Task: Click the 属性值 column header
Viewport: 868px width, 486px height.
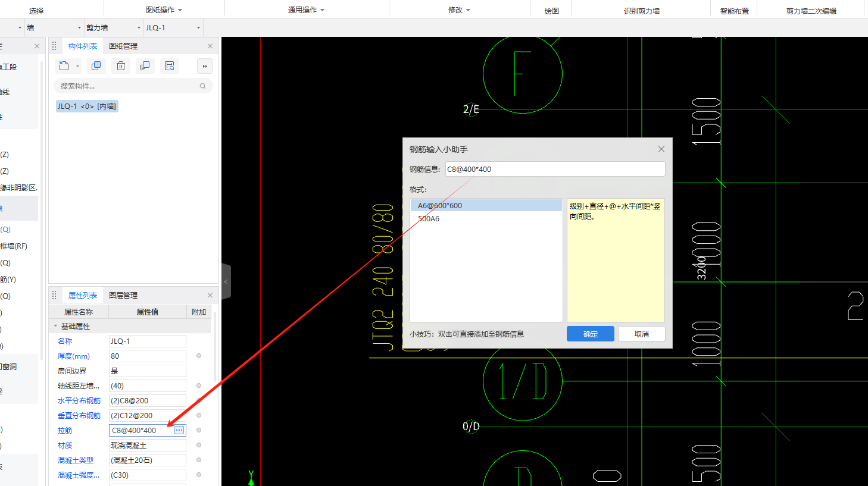Action: [x=148, y=312]
